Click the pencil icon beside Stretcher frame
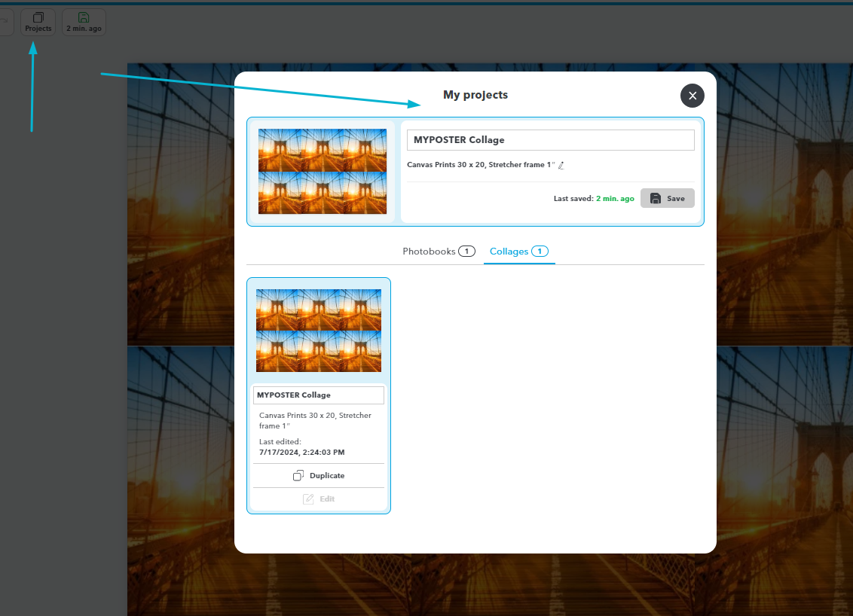The width and height of the screenshot is (853, 616). point(561,165)
